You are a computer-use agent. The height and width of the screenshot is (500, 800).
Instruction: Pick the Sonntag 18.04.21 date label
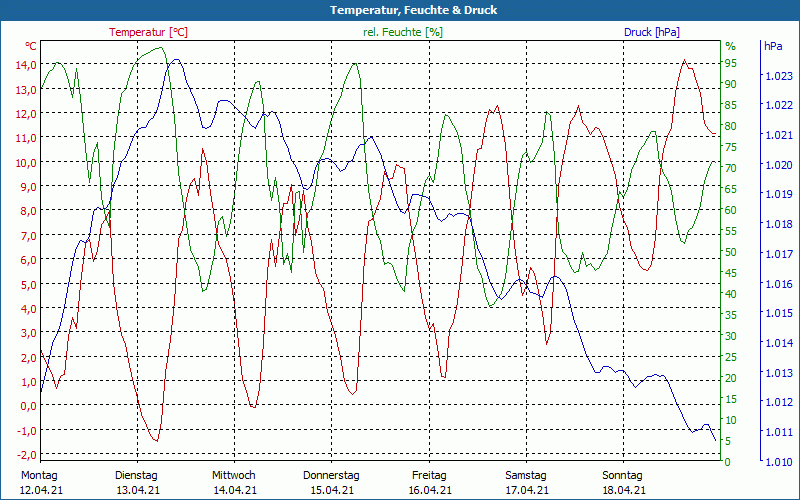(622, 482)
